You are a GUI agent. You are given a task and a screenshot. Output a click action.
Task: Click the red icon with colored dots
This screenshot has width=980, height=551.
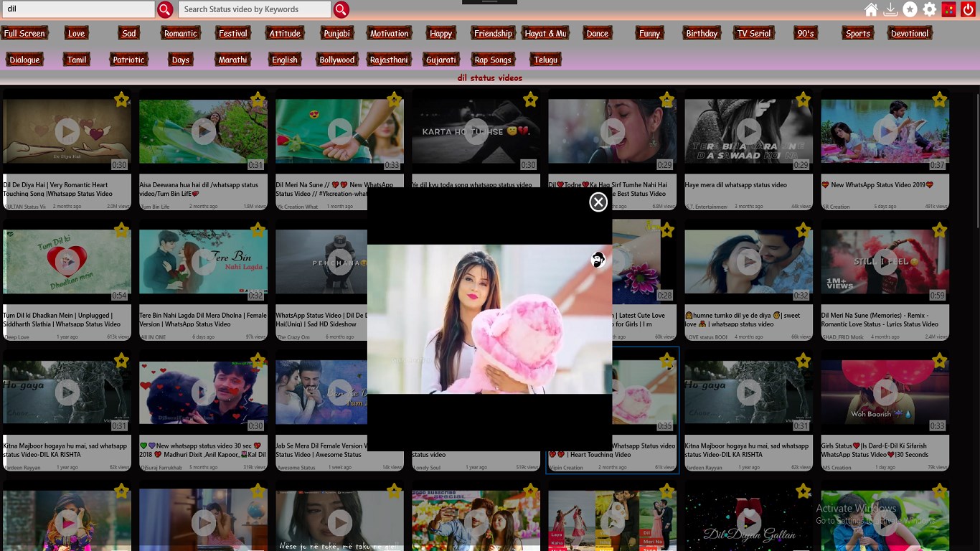(949, 9)
